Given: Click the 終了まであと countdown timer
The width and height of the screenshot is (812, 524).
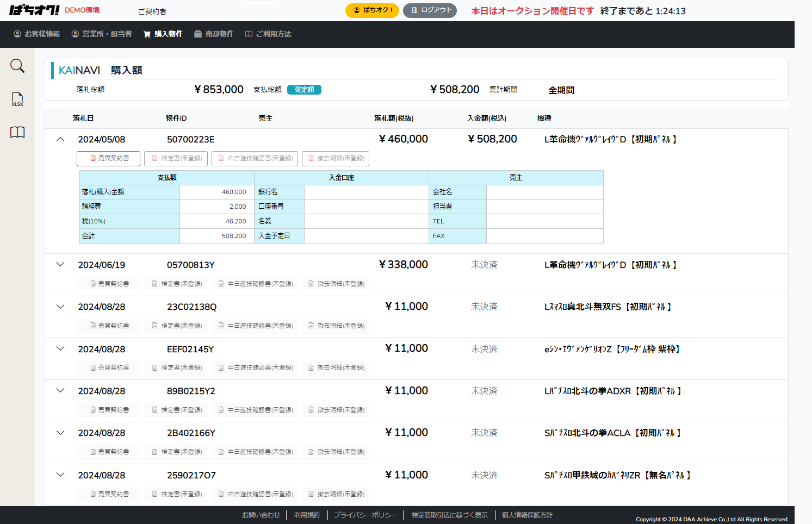Looking at the screenshot, I should pos(643,11).
